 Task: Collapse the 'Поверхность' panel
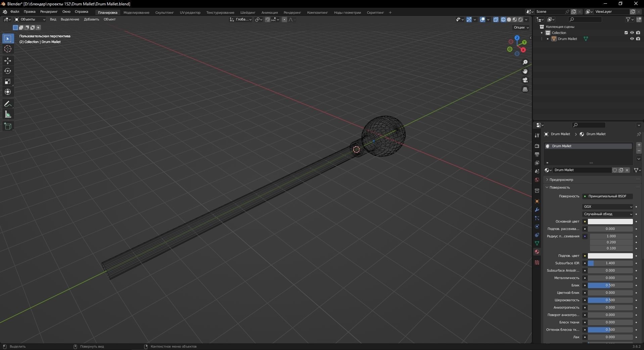click(559, 188)
